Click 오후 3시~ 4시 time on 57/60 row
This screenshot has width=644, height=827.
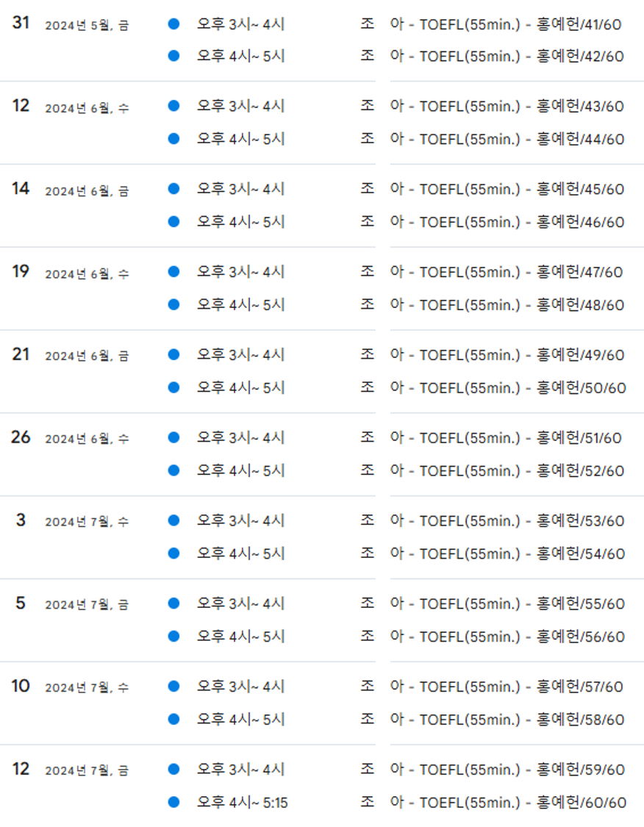pyautogui.click(x=240, y=686)
